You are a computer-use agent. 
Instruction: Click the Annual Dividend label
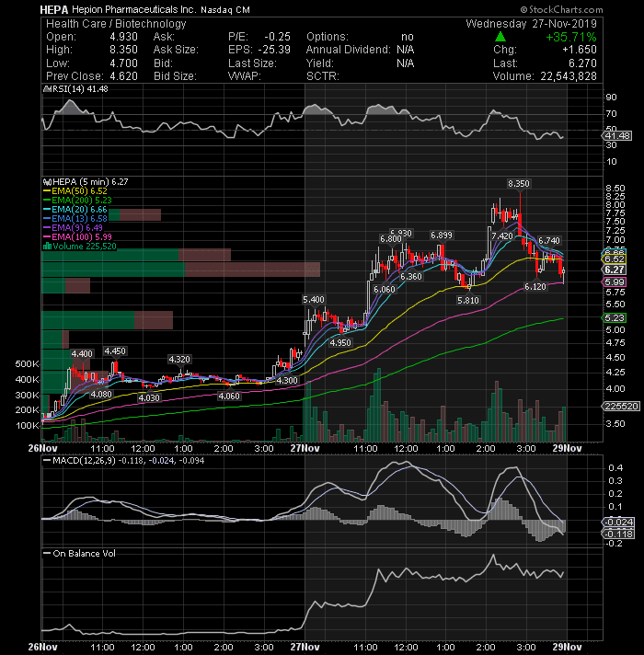tap(349, 50)
